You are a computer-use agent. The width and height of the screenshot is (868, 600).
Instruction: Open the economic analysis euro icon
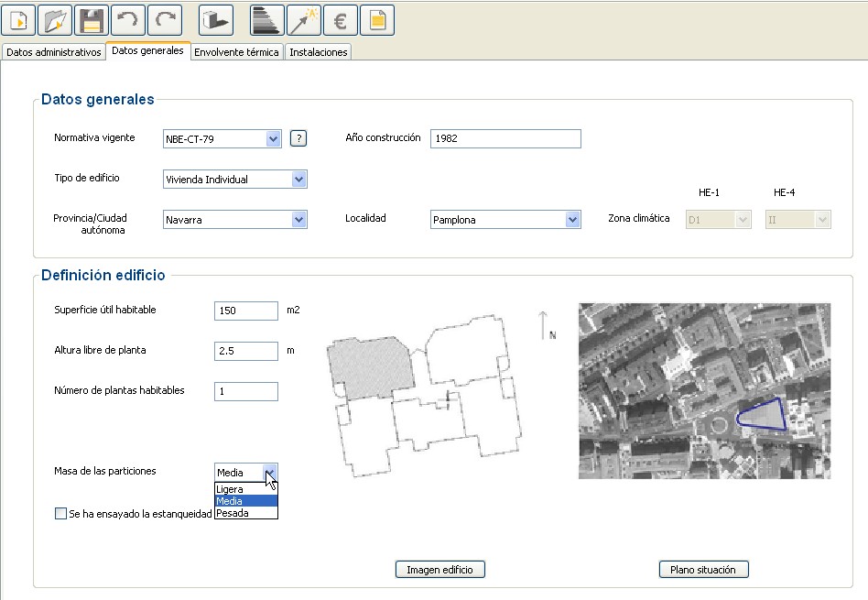341,20
